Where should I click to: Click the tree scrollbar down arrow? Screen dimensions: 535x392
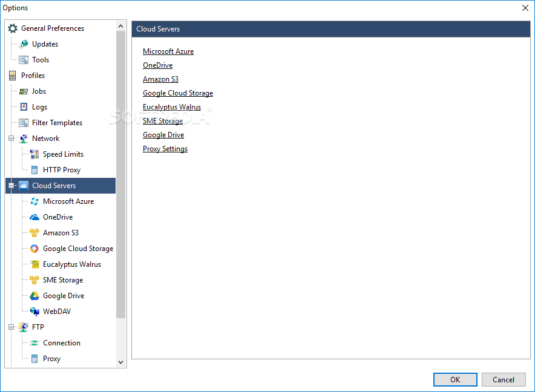(x=120, y=362)
